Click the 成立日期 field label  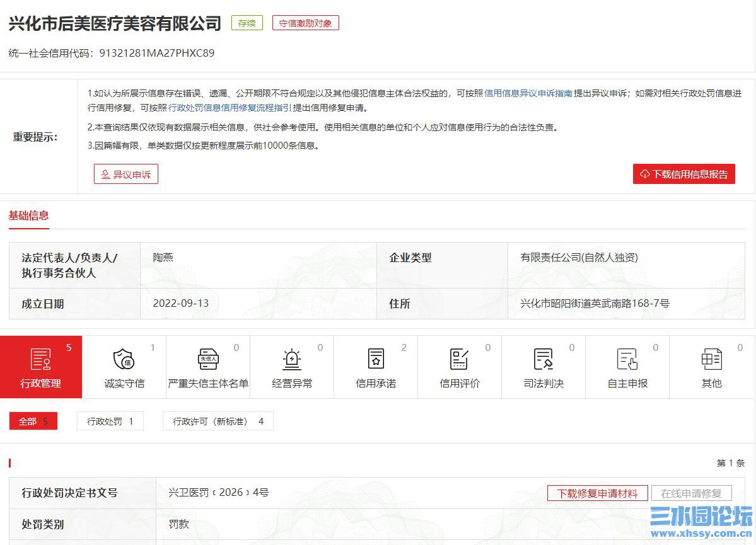click(x=42, y=304)
